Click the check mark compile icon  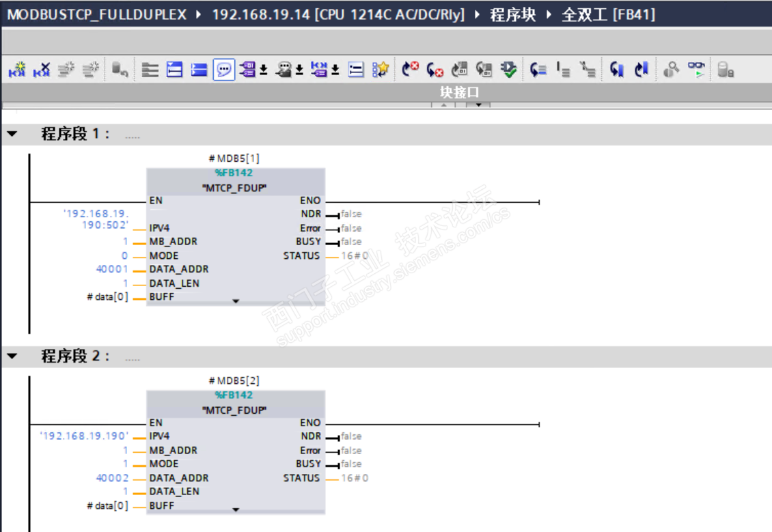click(508, 70)
